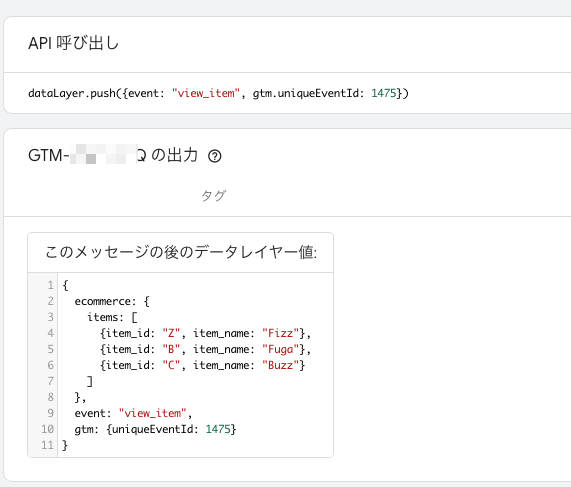Click the ecommerce: { code line
571x487 pixels.
pyautogui.click(x=112, y=301)
